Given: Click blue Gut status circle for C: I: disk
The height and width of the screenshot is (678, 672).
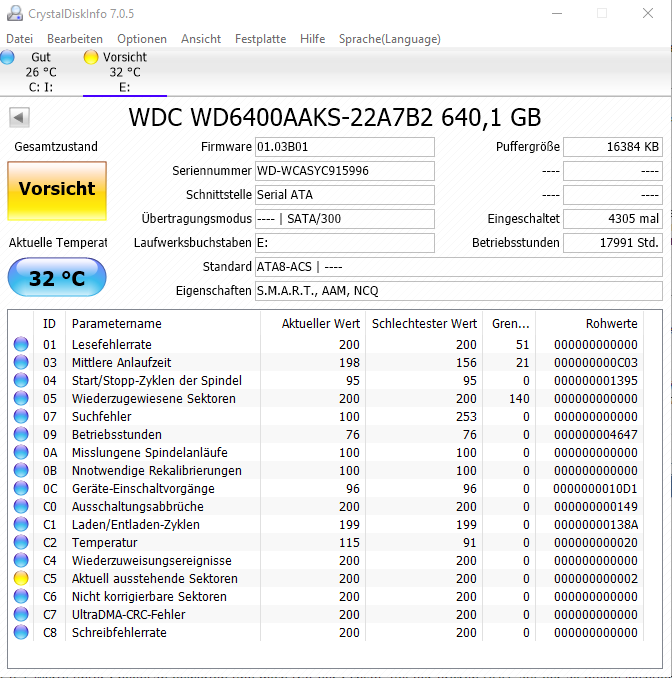Looking at the screenshot, I should coord(7,57).
